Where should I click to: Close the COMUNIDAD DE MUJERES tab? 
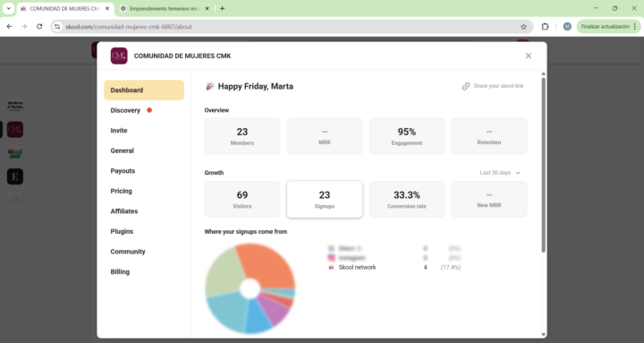point(107,9)
